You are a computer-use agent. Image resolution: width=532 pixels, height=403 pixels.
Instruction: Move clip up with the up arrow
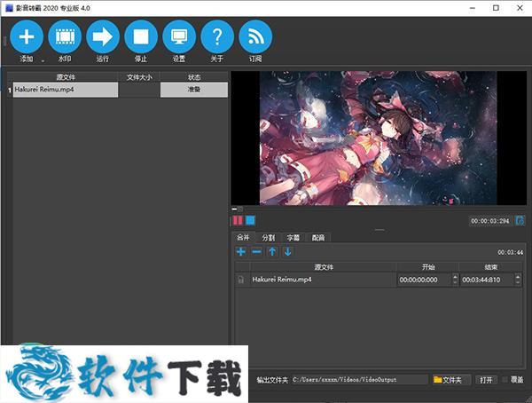point(272,252)
